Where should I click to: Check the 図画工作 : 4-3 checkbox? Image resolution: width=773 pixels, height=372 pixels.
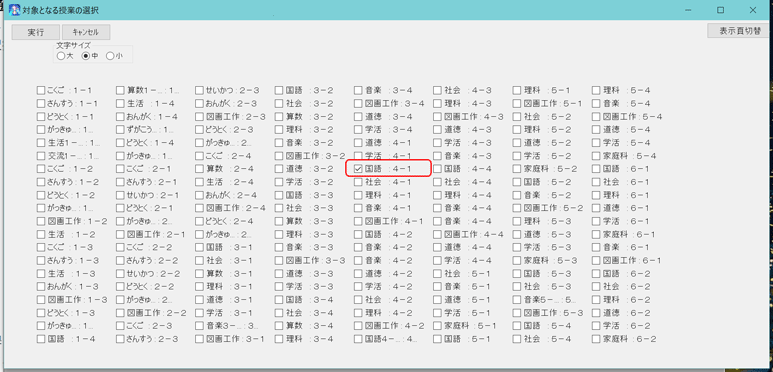click(x=437, y=117)
